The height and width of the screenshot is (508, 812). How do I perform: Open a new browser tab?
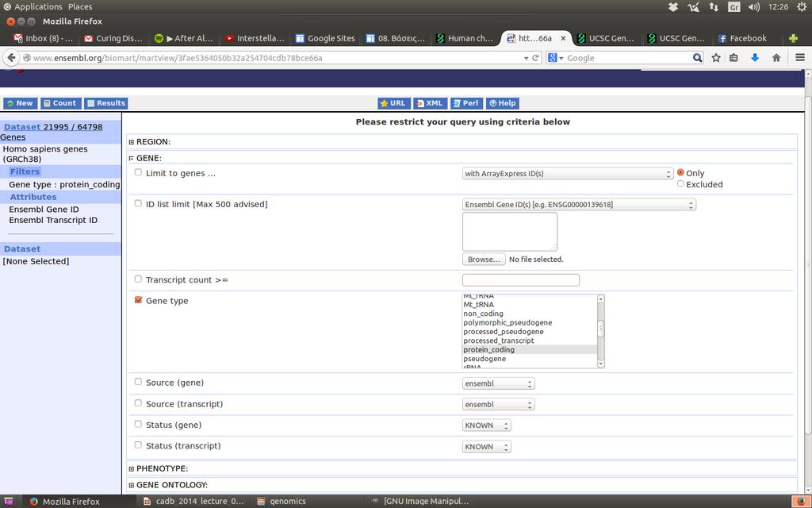793,38
